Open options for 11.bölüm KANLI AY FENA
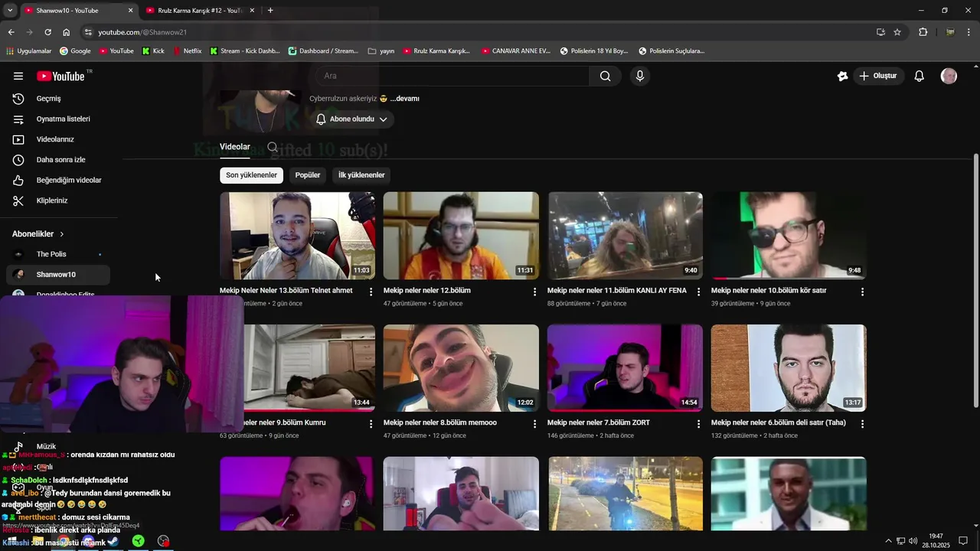The width and height of the screenshot is (980, 551). [x=698, y=292]
